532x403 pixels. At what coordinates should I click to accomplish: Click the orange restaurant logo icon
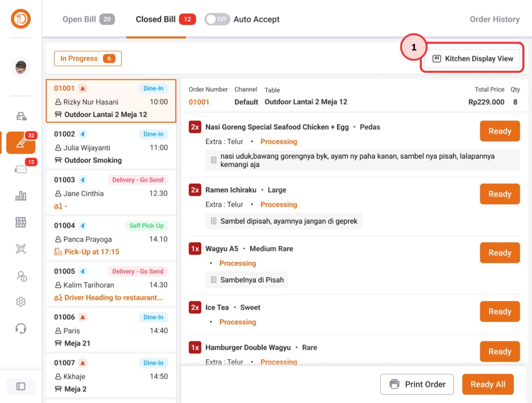pyautogui.click(x=21, y=19)
